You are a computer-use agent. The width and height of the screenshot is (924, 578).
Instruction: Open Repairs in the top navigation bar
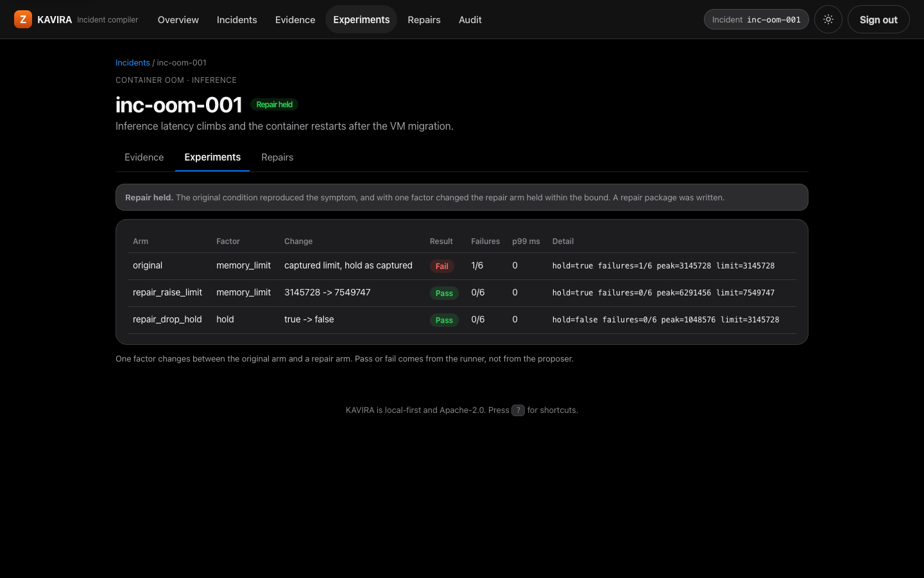coord(424,19)
